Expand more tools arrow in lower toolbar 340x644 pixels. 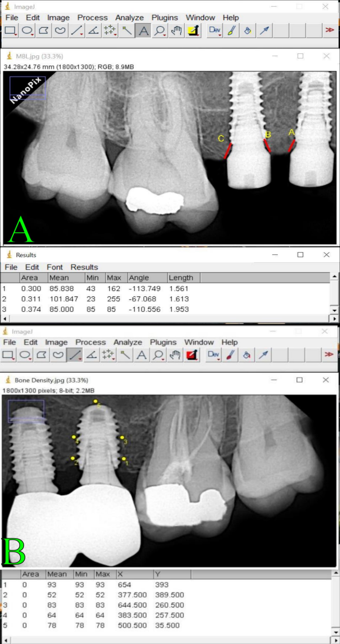pyautogui.click(x=329, y=355)
